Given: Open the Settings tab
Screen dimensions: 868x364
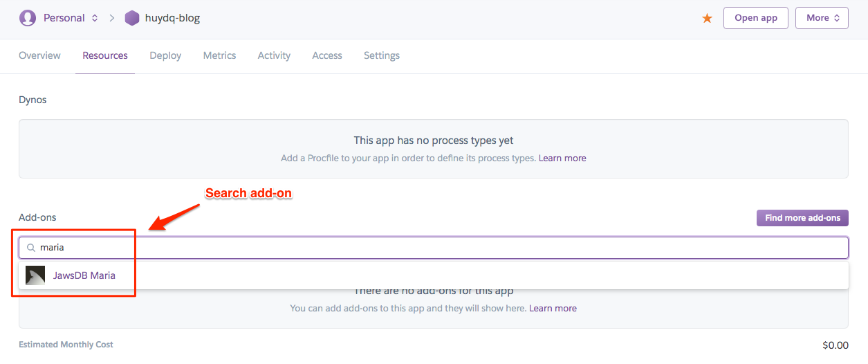Looking at the screenshot, I should point(382,55).
